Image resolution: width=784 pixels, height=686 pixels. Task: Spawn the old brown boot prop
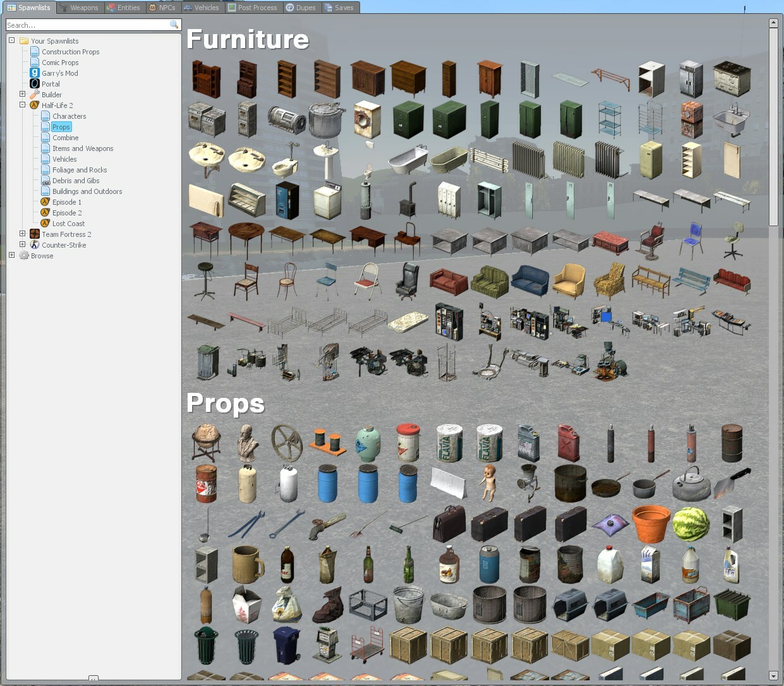tap(327, 605)
